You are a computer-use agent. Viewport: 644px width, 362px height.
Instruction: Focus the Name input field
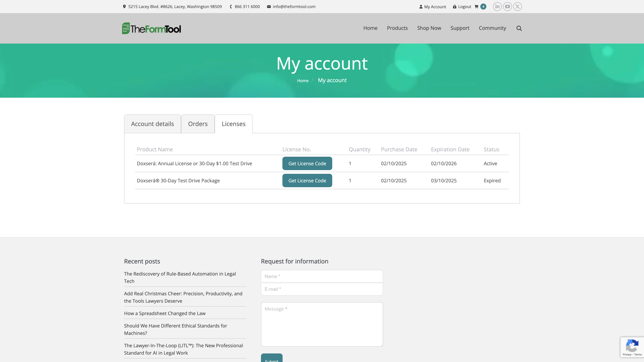coord(321,276)
